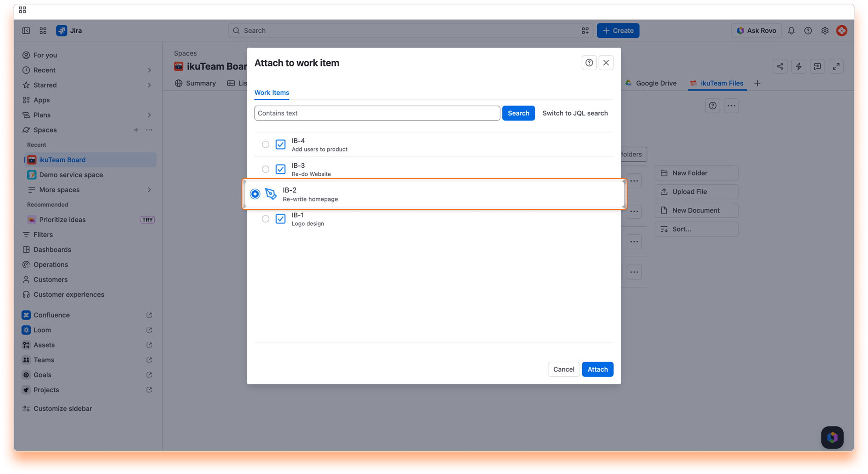Close the Attach to work item dialog
Image resolution: width=868 pixels, height=474 pixels.
(x=606, y=63)
